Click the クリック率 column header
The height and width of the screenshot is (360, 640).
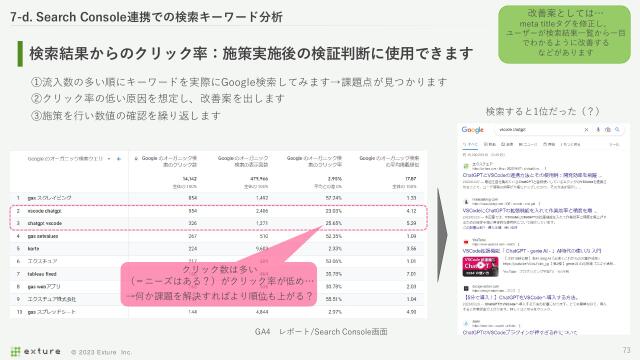(314, 161)
